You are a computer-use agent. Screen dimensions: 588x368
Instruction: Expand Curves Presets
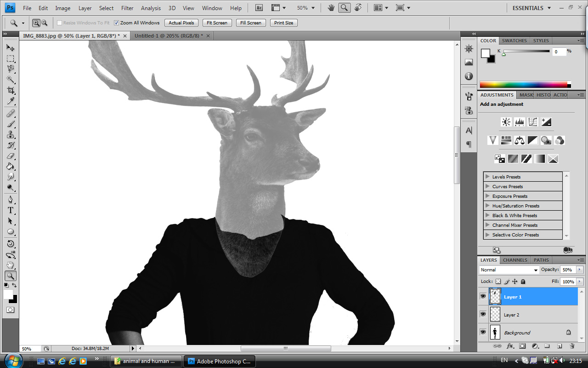[487, 186]
